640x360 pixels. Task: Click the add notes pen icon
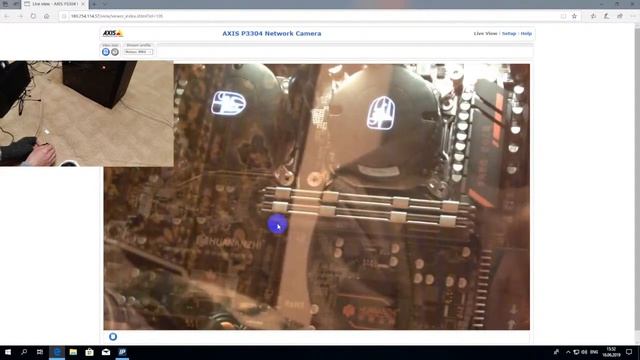pos(607,16)
